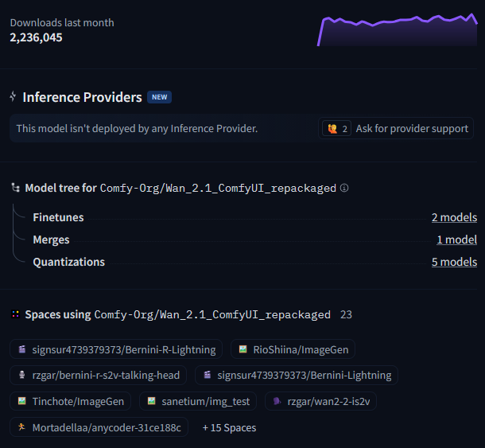This screenshot has height=448, width=485.
Task: Expand the + 15 Spaces list
Action: pos(229,427)
